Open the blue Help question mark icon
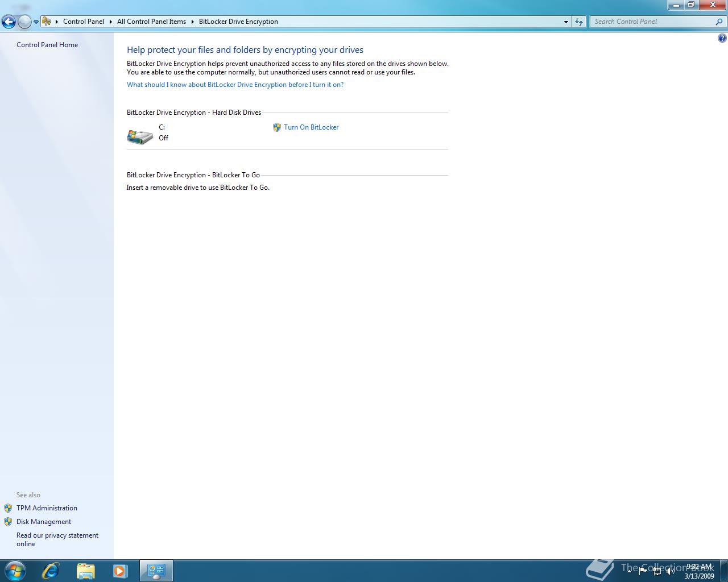Image resolution: width=728 pixels, height=582 pixels. point(722,38)
